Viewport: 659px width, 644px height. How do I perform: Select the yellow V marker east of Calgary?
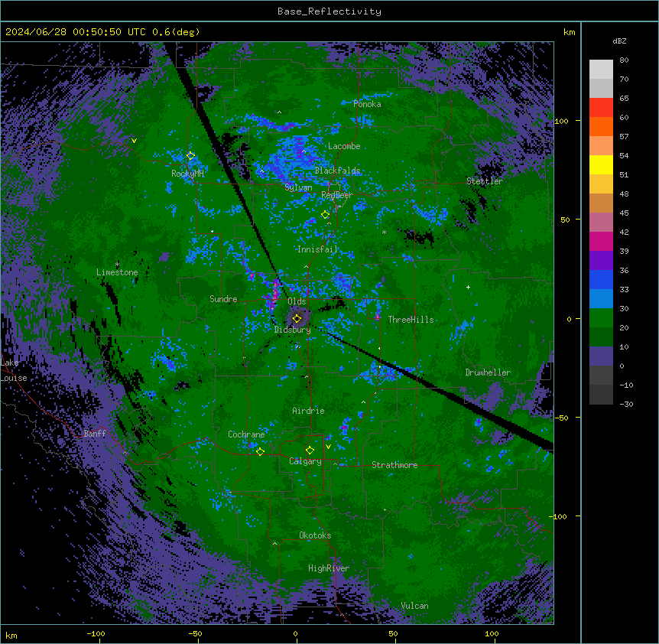pos(328,447)
